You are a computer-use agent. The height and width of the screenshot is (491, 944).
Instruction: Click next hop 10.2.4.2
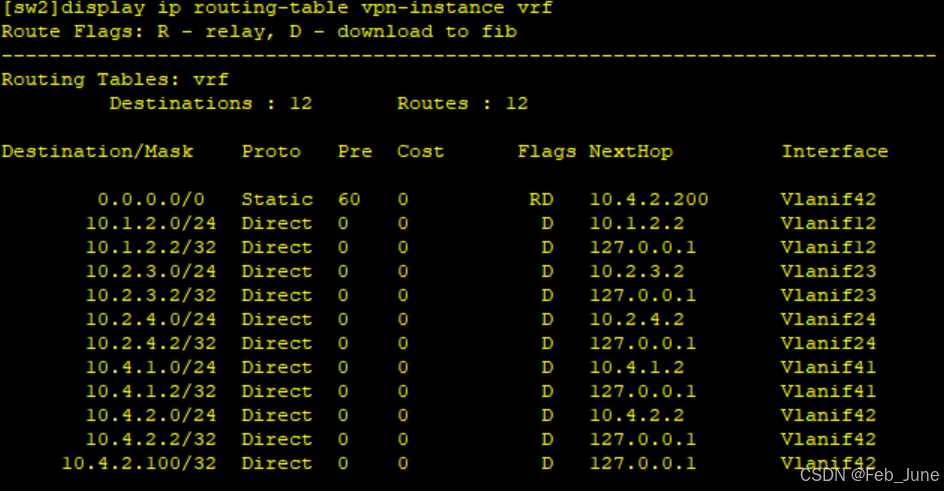(636, 319)
